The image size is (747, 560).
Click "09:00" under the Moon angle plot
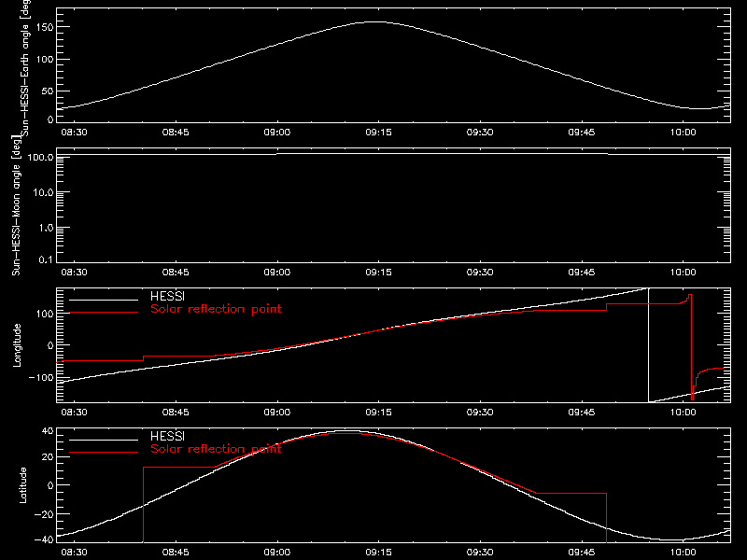277,273
